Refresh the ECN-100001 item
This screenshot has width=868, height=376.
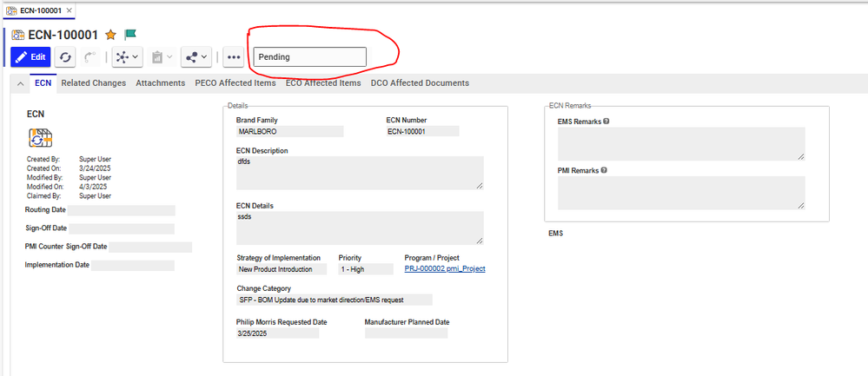click(65, 57)
